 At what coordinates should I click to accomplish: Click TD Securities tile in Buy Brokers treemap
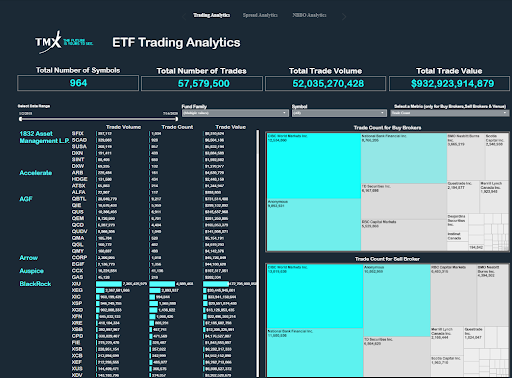click(404, 201)
